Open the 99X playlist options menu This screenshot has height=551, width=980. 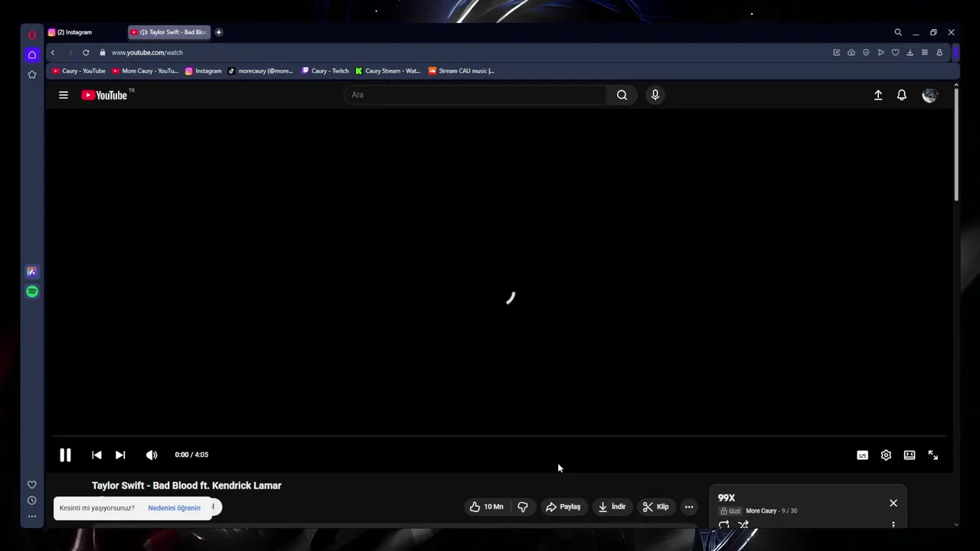click(893, 525)
